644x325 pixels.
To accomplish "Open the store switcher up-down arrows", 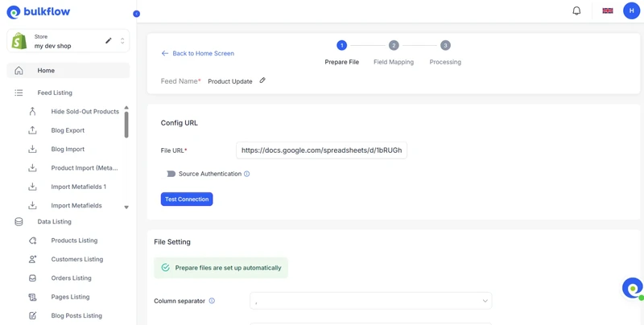I will click(x=122, y=40).
